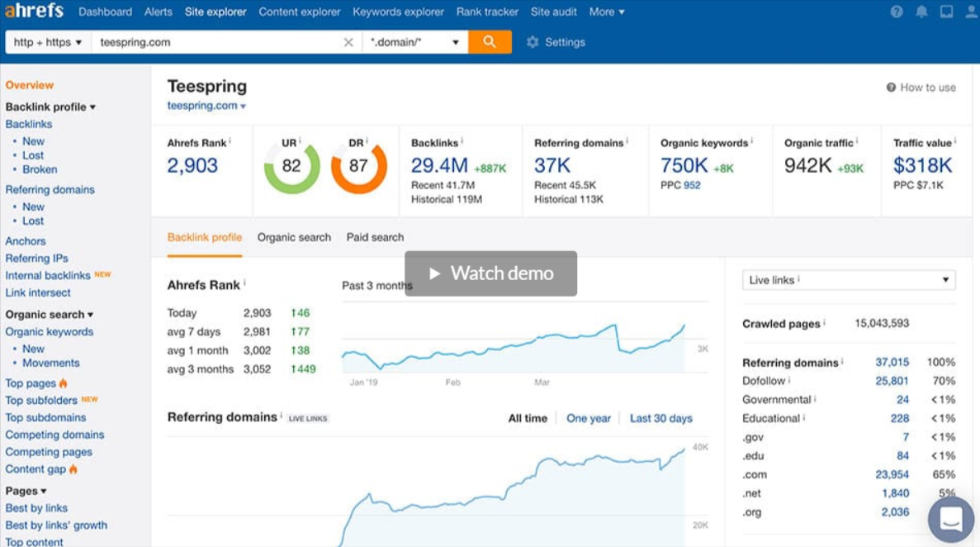Open the Live links dropdown

coord(848,279)
